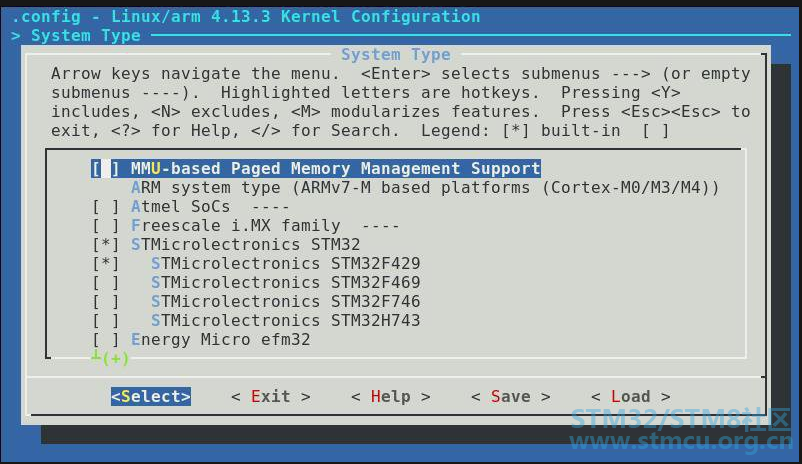Click the Save button

[x=510, y=396]
